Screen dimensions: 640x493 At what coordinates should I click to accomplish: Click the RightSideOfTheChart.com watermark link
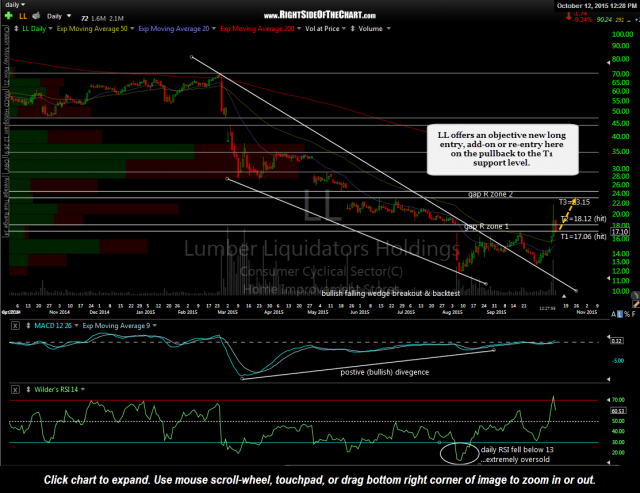click(319, 15)
